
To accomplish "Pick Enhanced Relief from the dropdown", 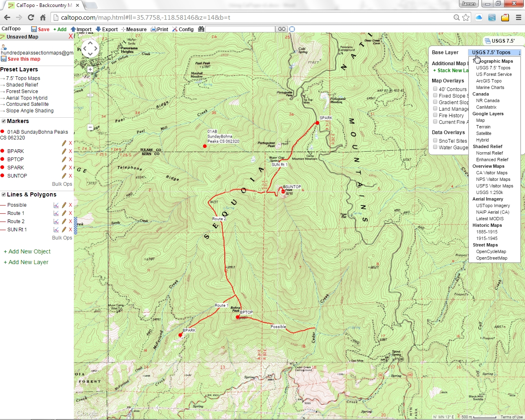I will click(492, 160).
